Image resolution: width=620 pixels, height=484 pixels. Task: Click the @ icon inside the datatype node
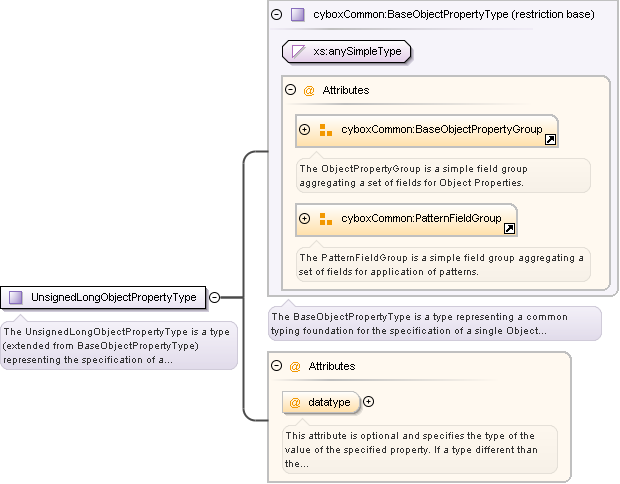pyautogui.click(x=295, y=402)
